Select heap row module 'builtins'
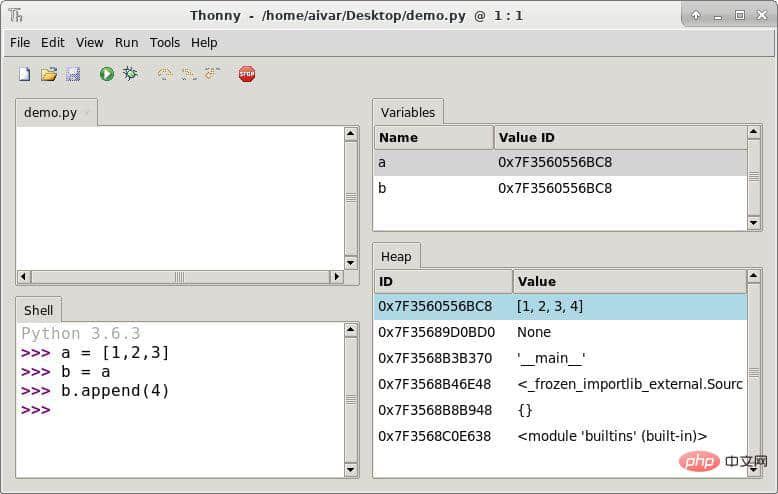 [x=560, y=436]
